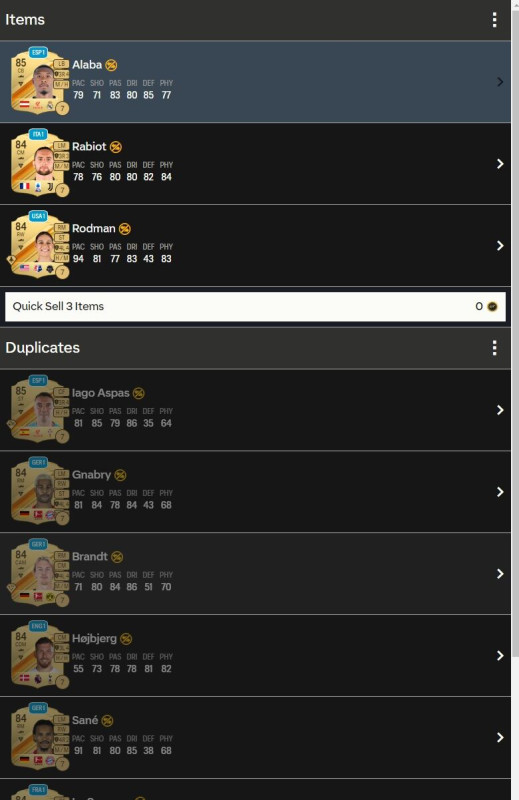Click the coin icon in Quick Sell bar

492,307
